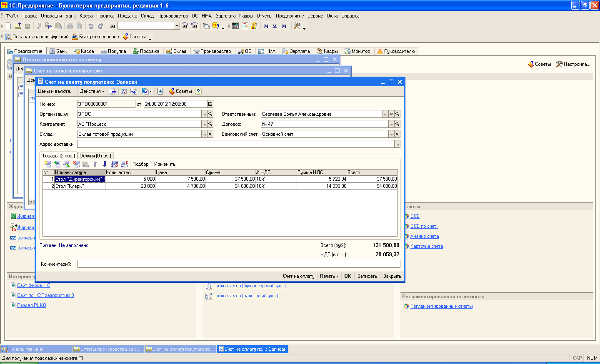
Task: Sort table rows descending Z-A
Action: point(124,164)
